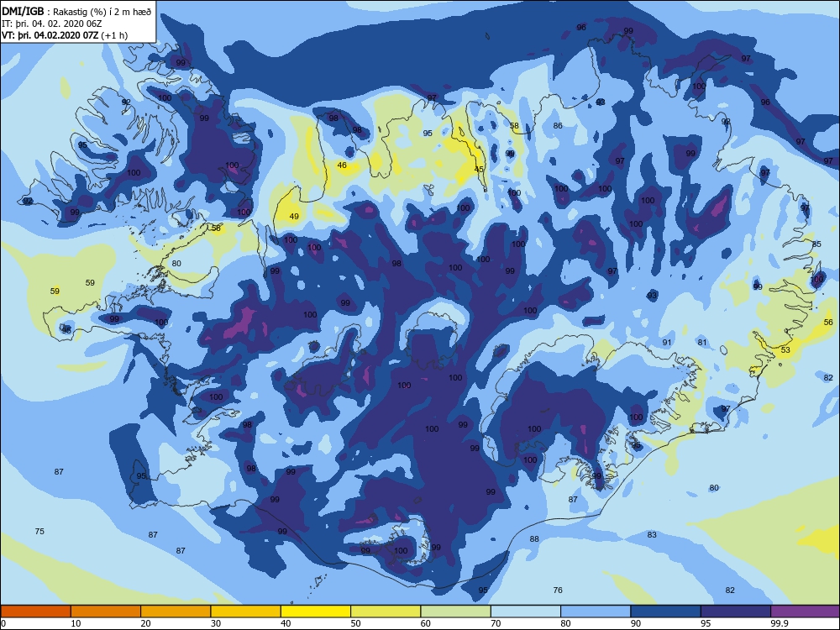Image resolution: width=840 pixels, height=630 pixels.
Task: Click the 90–95 dark blue legend swatch
Action: 666,612
